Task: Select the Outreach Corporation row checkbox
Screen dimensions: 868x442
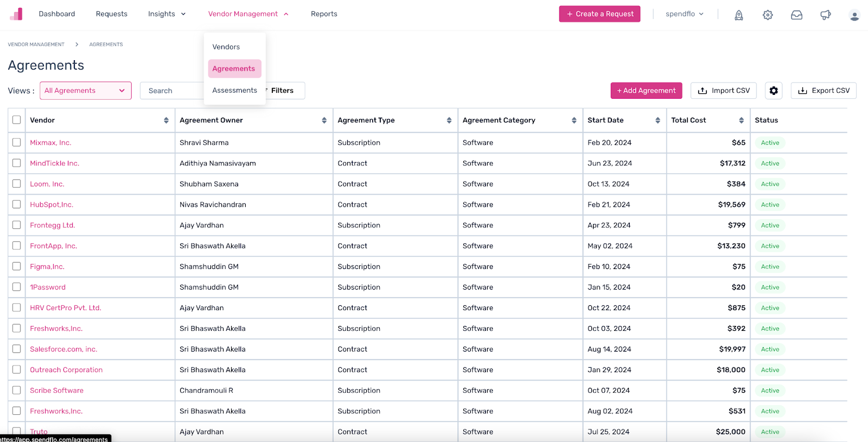Action: [x=17, y=369]
